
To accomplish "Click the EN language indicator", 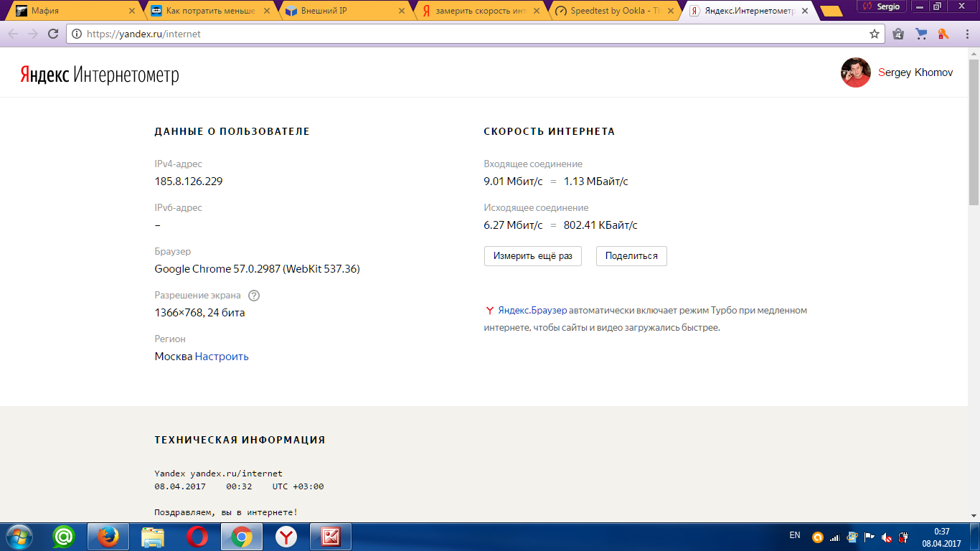I will pos(795,535).
